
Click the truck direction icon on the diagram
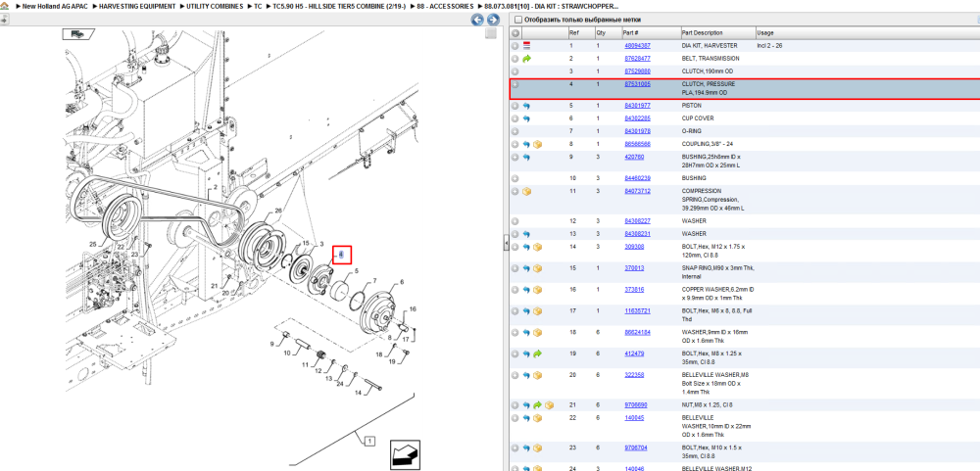click(x=76, y=33)
